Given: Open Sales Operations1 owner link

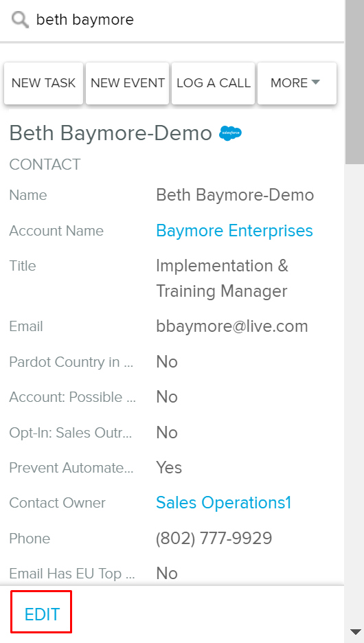Looking at the screenshot, I should pos(223,503).
